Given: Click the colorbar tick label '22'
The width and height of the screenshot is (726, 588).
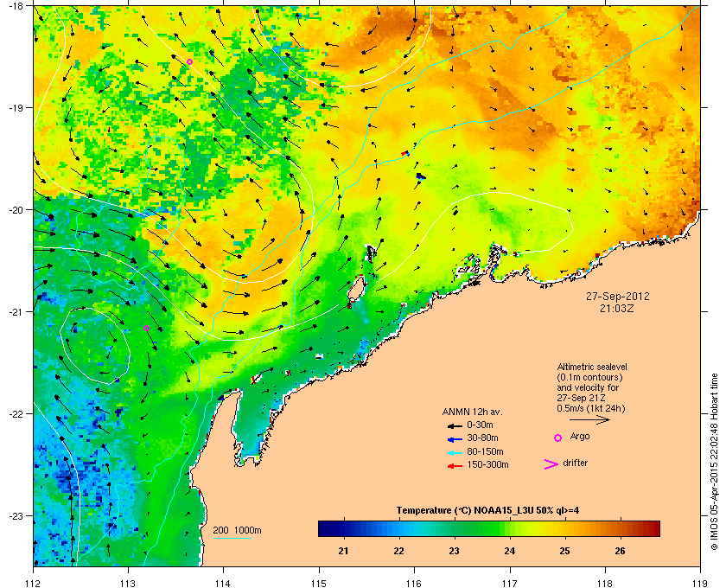Looking at the screenshot, I should click(x=398, y=551).
